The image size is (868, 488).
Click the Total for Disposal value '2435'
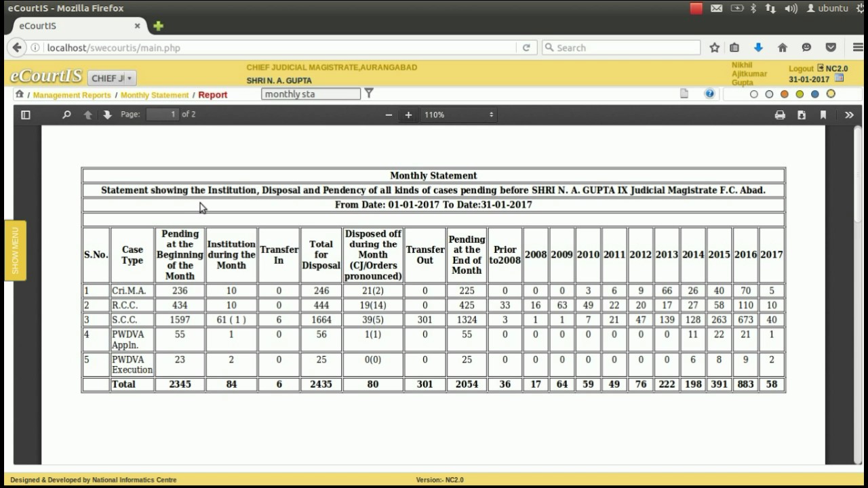(321, 384)
